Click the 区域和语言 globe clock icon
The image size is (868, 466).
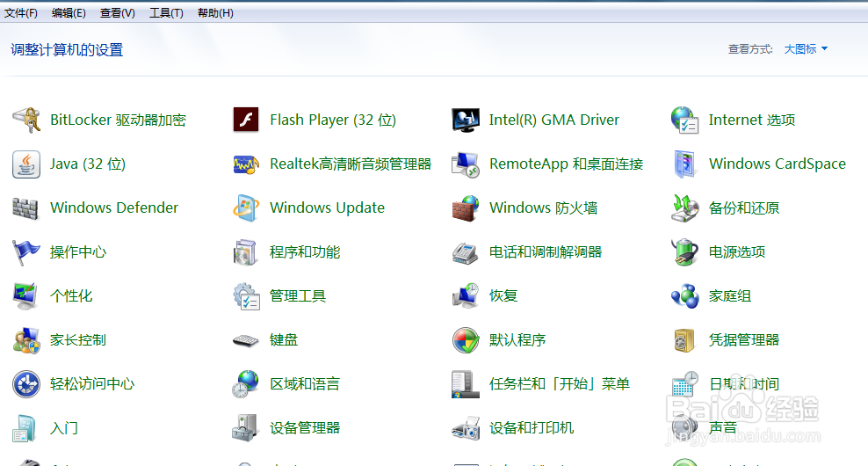point(246,384)
